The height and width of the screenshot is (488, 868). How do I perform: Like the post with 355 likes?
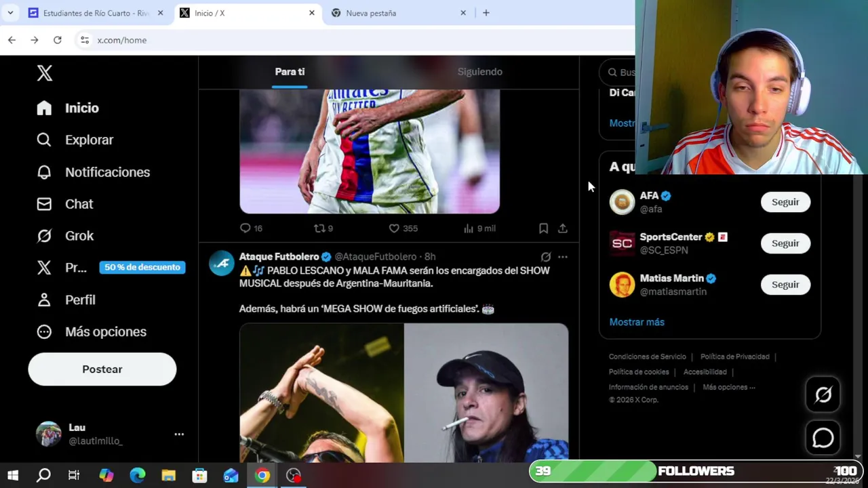[x=403, y=228]
